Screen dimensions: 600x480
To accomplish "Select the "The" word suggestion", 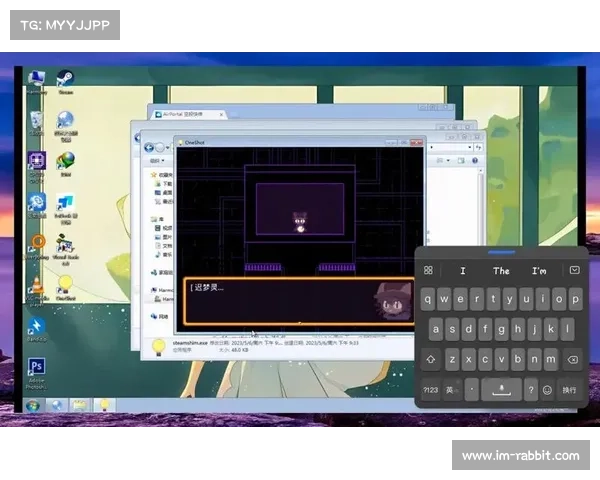I will 501,271.
